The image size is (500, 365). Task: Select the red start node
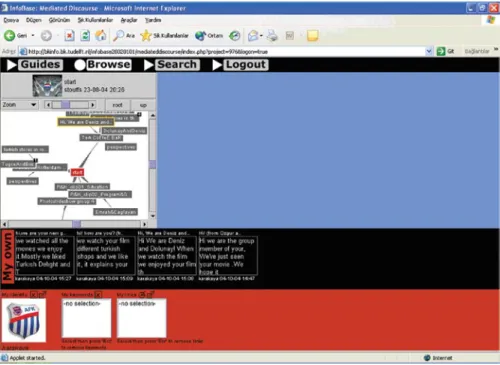tap(77, 172)
